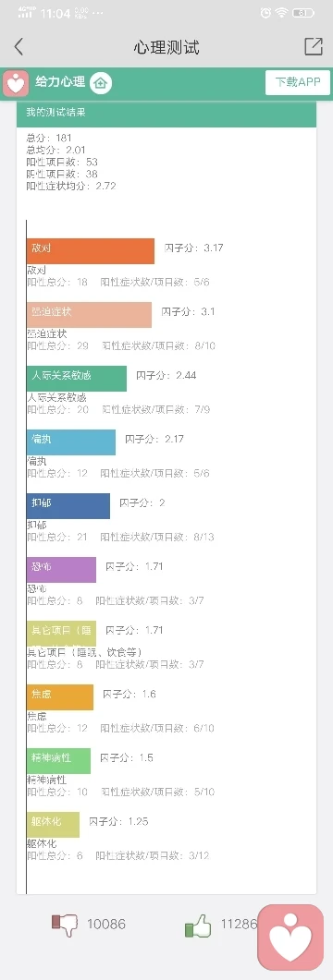Tap the floating pink heart app icon
Image resolution: width=333 pixels, height=980 pixels.
(291, 938)
